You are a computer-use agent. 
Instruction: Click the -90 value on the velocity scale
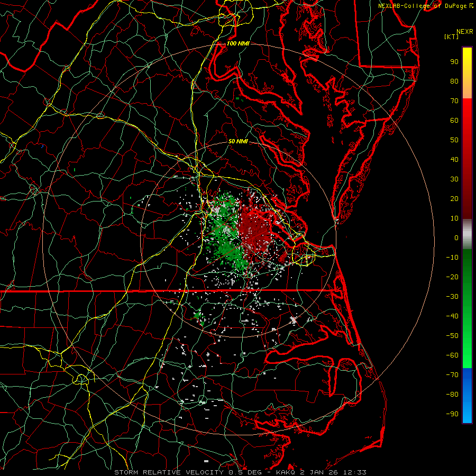pyautogui.click(x=452, y=414)
